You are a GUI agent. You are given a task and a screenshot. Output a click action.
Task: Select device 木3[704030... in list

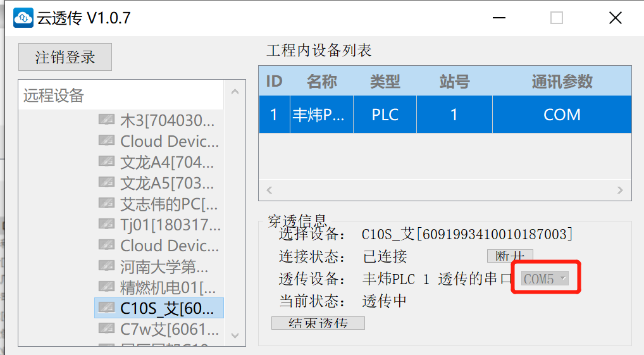tap(167, 120)
